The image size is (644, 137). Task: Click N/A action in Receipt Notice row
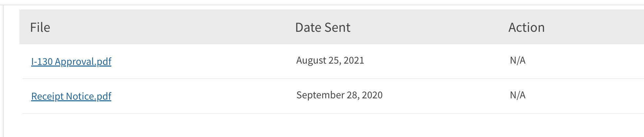coord(518,95)
